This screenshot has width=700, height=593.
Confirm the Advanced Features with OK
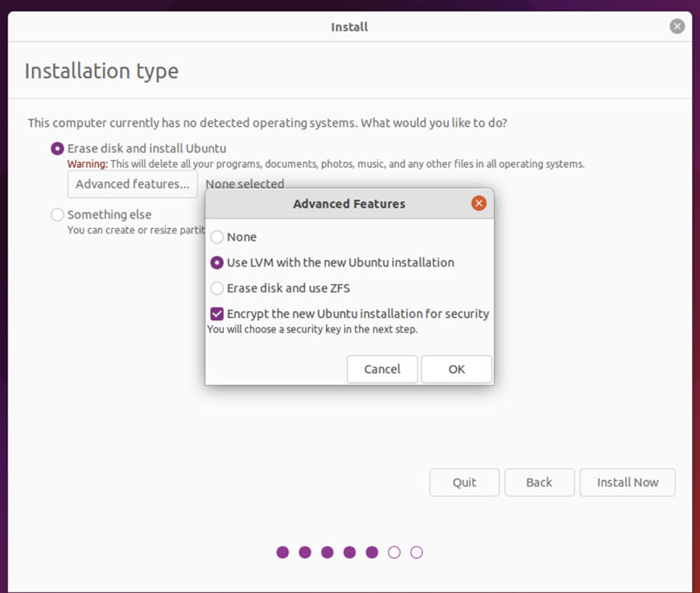(x=456, y=369)
